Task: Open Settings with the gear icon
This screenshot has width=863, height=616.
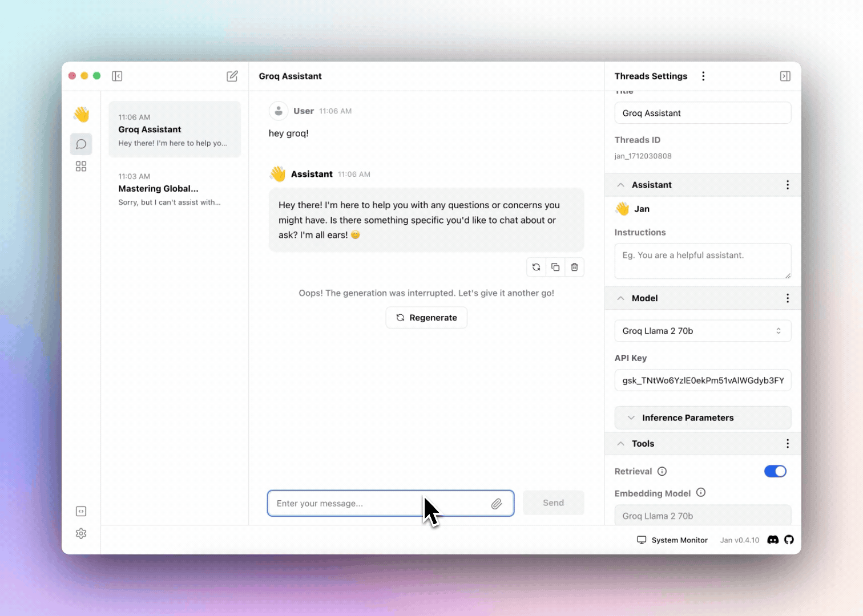Action: pos(80,533)
